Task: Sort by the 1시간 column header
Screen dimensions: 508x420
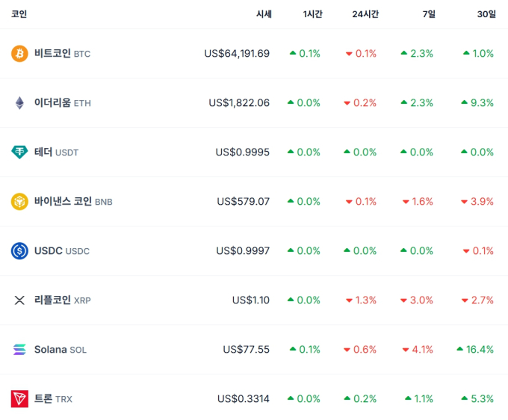Action: [x=312, y=14]
